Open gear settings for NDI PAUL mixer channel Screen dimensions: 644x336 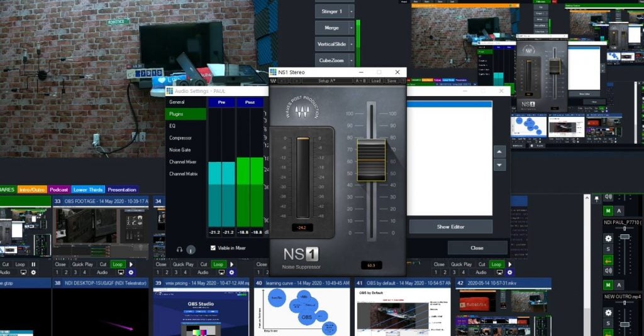(x=608, y=239)
